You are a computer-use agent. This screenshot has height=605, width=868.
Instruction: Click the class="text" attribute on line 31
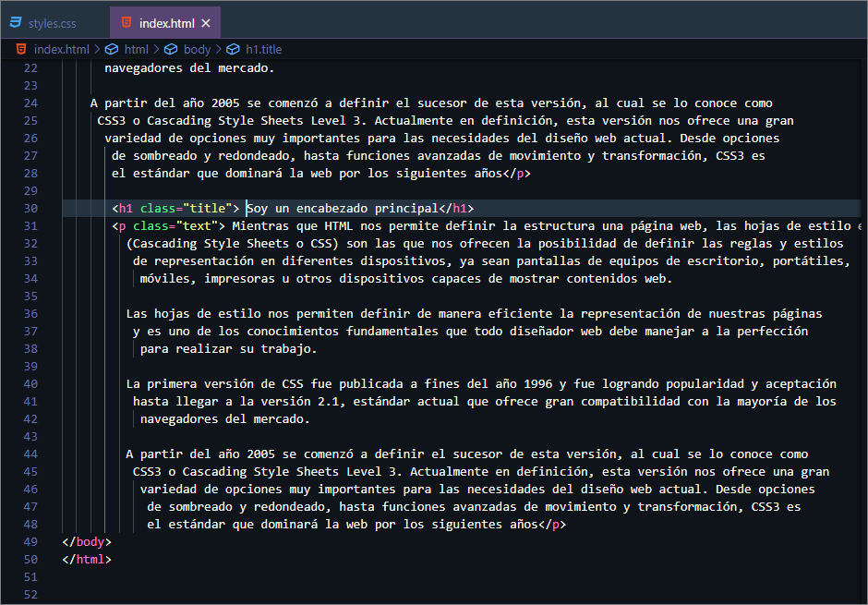point(175,226)
